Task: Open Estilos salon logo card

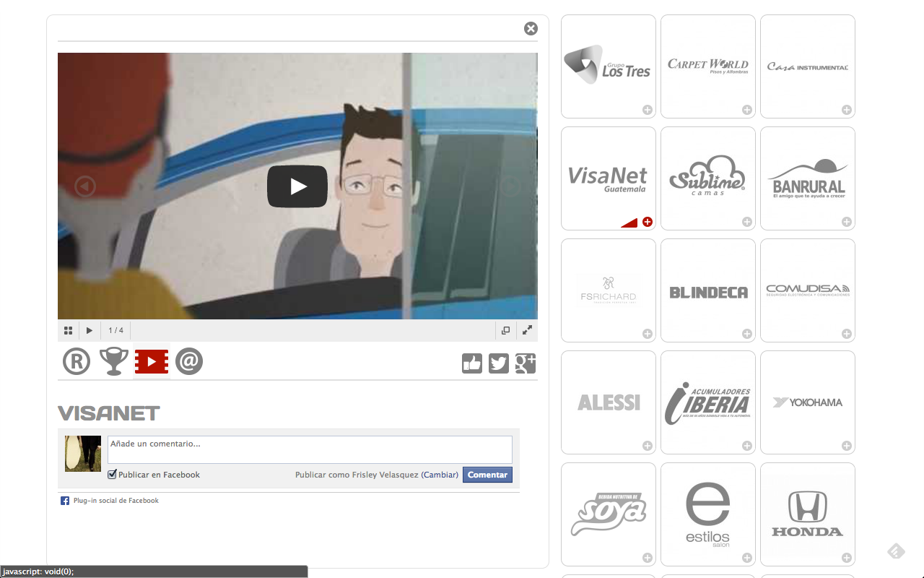Action: coord(708,514)
